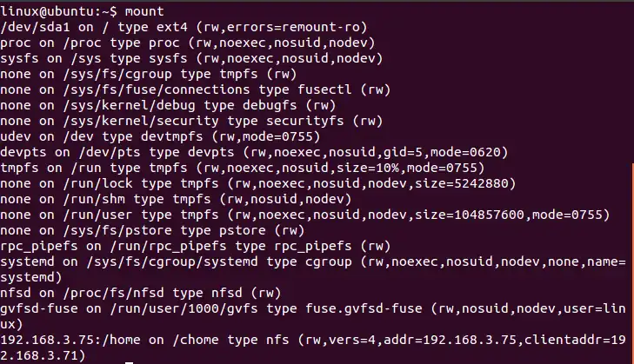Click the /dev/sda1 ext4 mount line
634x364 pixels.
[183, 26]
